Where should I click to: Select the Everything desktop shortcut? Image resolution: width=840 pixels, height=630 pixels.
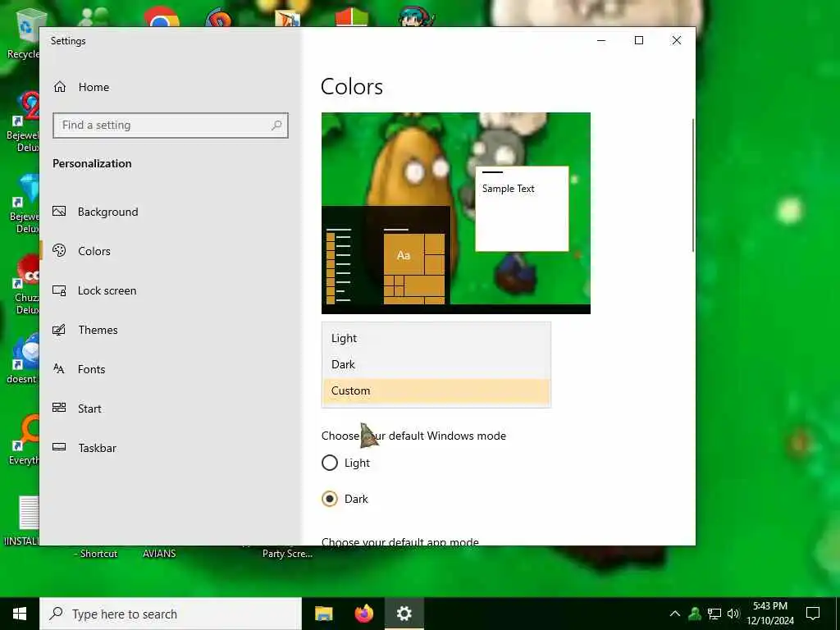(24, 440)
